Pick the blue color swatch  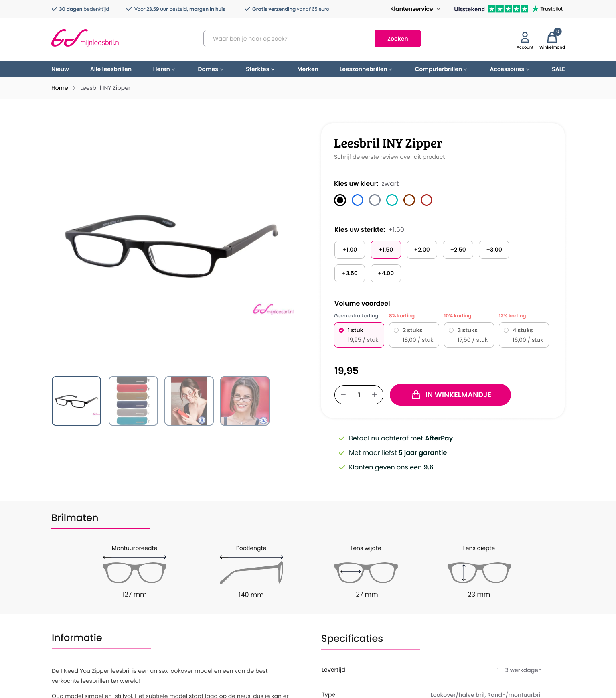click(x=357, y=200)
